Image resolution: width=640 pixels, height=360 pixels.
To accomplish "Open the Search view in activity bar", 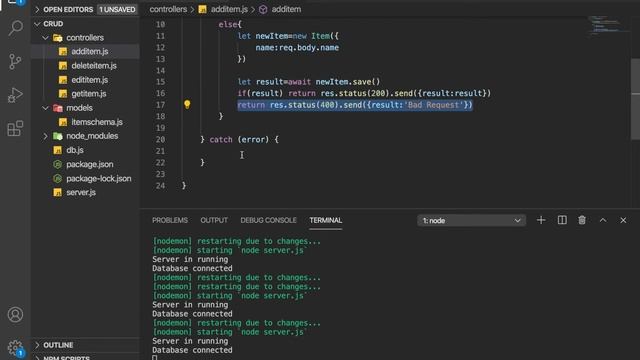I will point(16,28).
